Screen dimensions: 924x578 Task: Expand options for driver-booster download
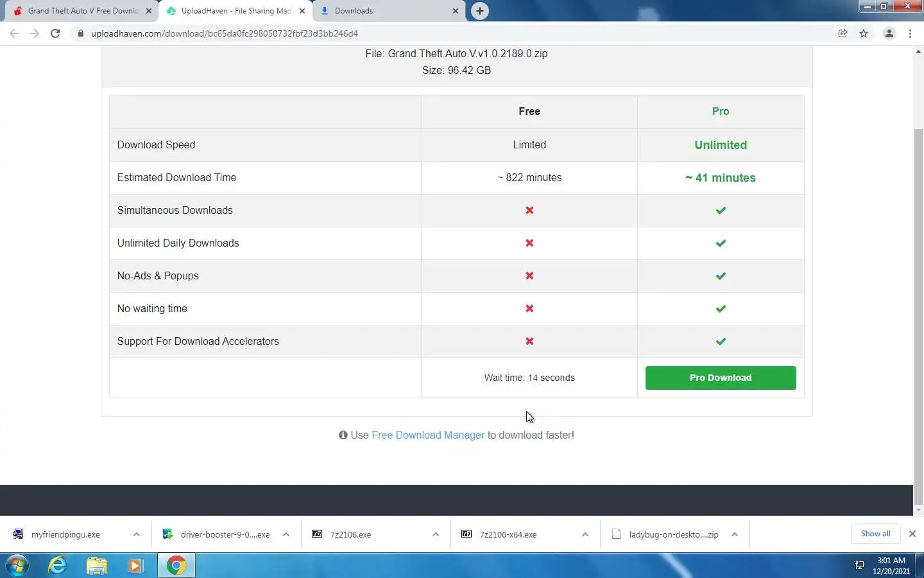[286, 534]
